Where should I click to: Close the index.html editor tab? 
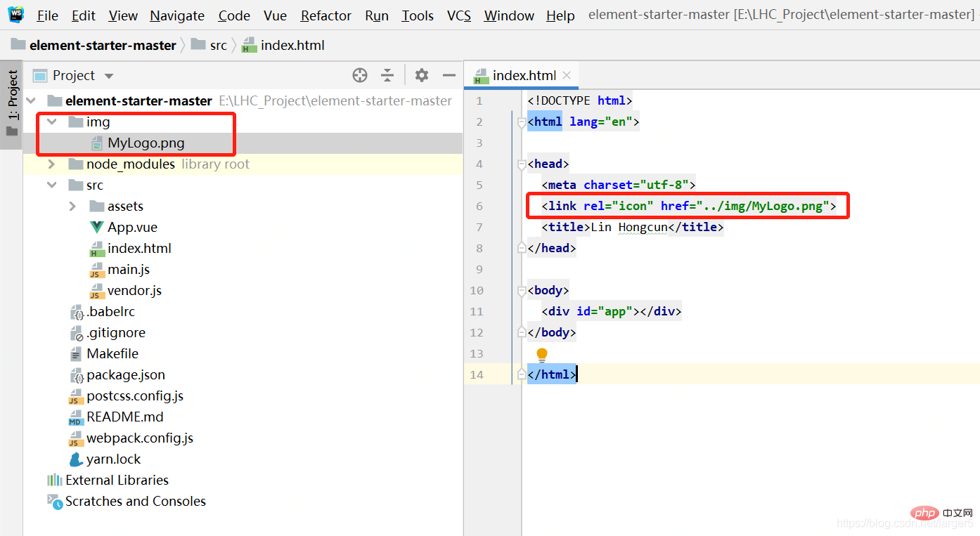567,75
